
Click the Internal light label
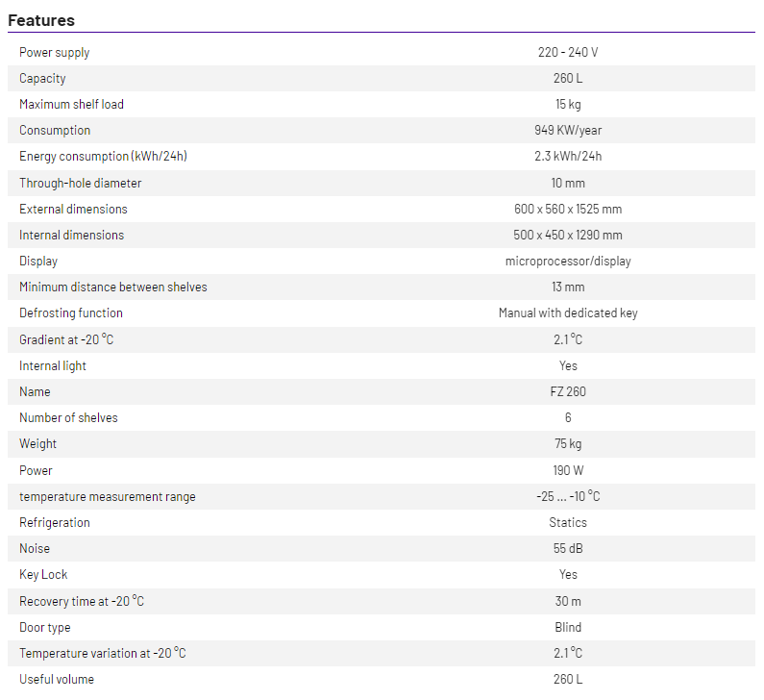[53, 365]
